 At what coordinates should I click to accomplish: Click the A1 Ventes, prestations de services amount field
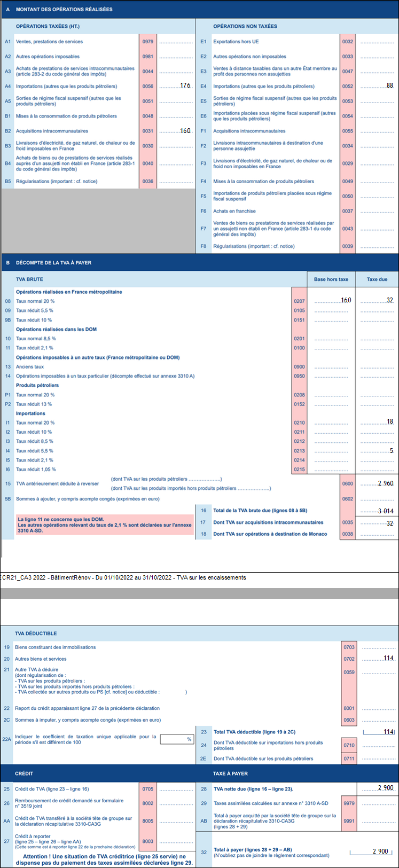(176, 42)
